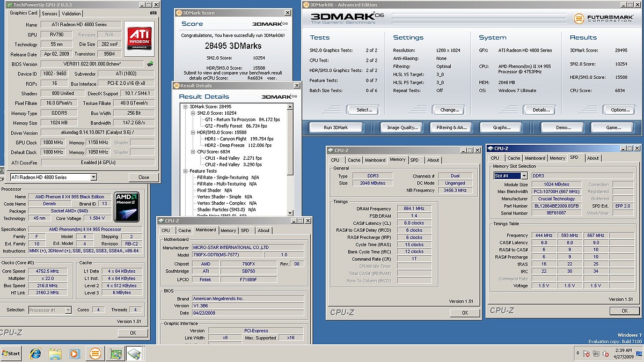The image size is (644, 362).
Task: Click the Select... tests button
Action: coord(364,110)
